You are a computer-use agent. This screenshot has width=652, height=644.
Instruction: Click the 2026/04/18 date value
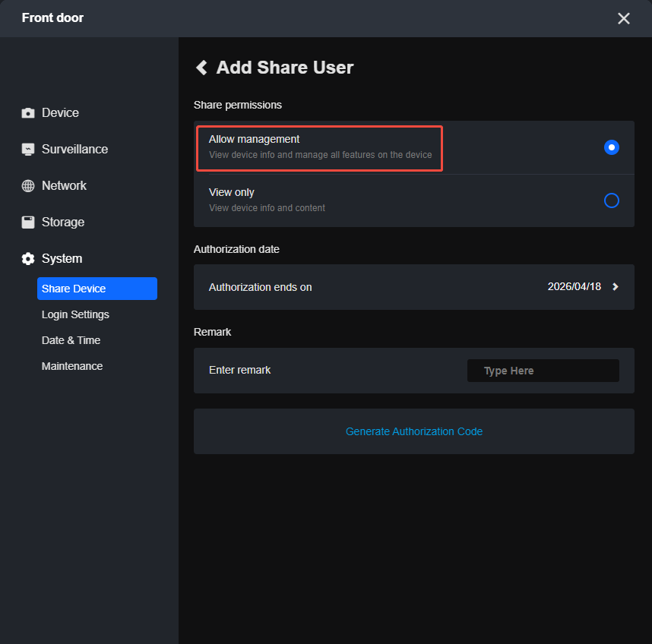tap(574, 287)
